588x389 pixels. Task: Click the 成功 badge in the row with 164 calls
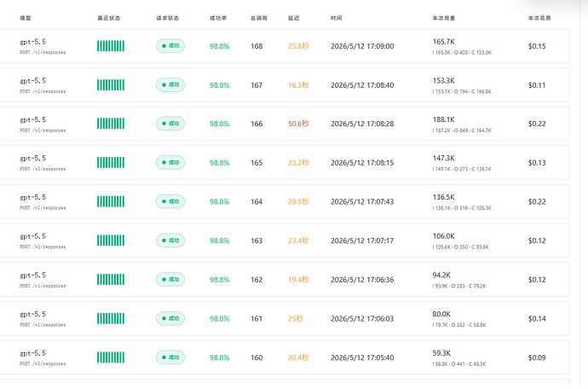pos(170,201)
